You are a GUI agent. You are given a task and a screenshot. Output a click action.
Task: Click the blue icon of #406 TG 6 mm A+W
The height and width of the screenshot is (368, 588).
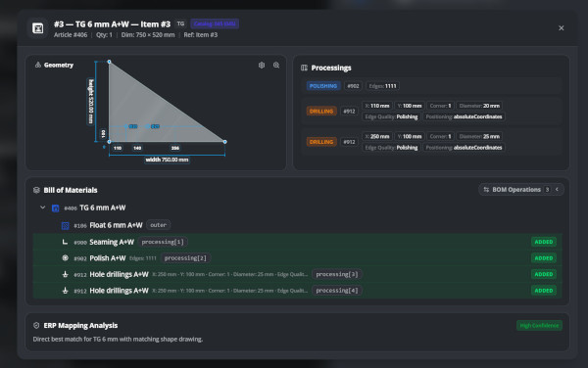(56, 208)
